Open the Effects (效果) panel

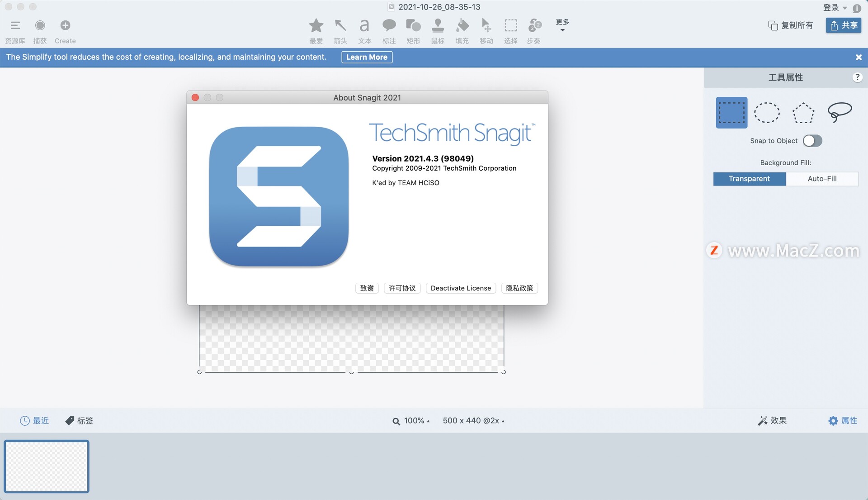point(772,421)
